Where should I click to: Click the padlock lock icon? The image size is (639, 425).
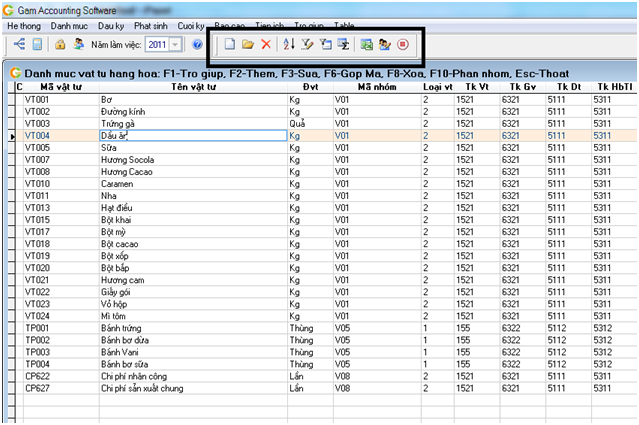(x=60, y=44)
